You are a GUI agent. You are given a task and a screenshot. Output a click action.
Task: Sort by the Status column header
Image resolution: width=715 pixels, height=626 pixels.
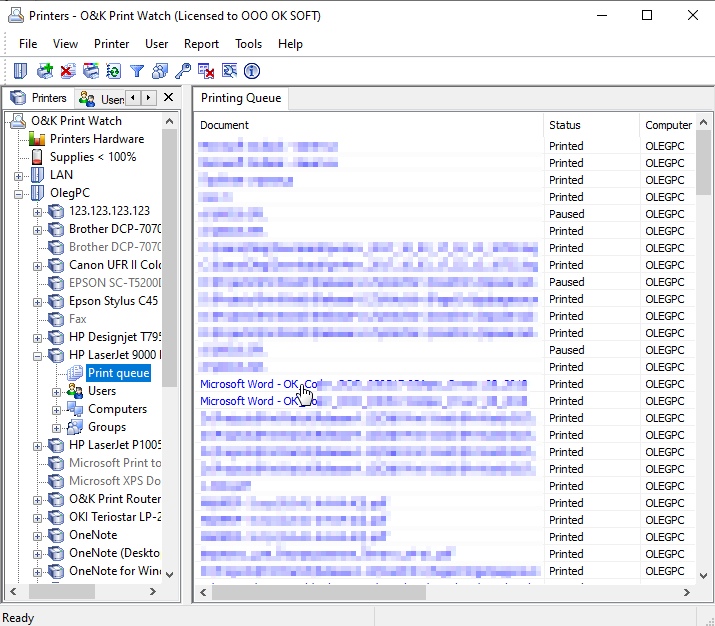pos(565,125)
